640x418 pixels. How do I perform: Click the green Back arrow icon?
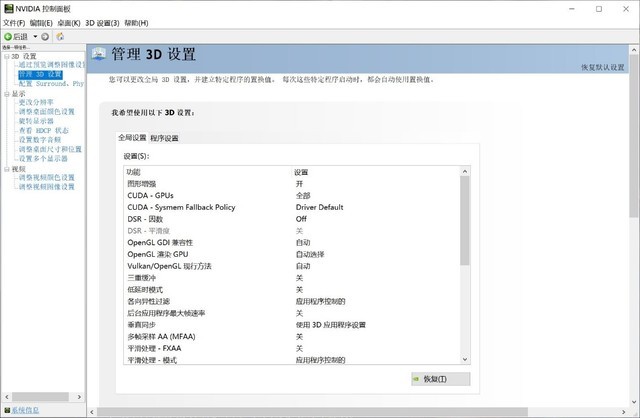click(8, 37)
